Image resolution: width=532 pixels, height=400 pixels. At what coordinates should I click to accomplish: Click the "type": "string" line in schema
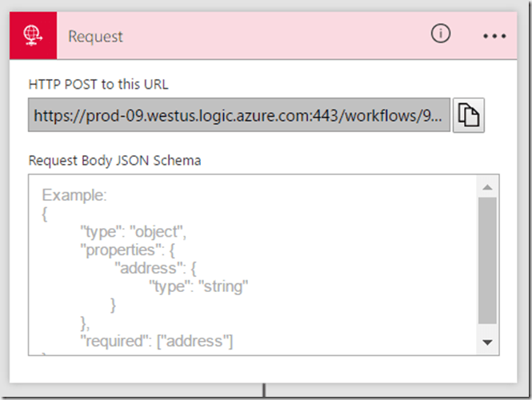click(198, 286)
